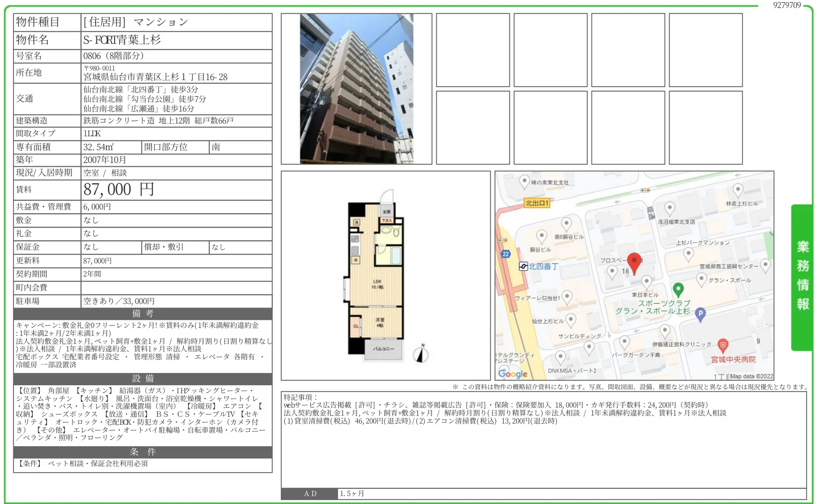The height and width of the screenshot is (504, 819).
Task: Click the blue parking P marker
Action: [700, 314]
